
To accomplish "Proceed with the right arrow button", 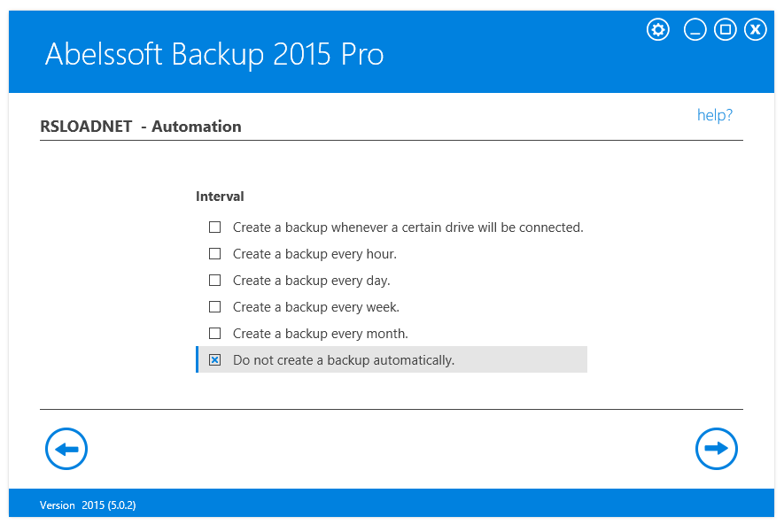I will click(x=717, y=449).
